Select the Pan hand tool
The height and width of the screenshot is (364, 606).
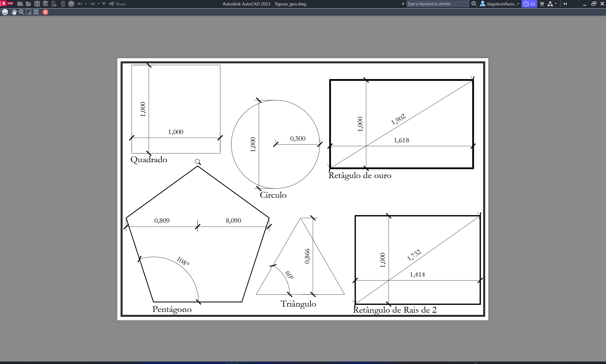tap(14, 12)
